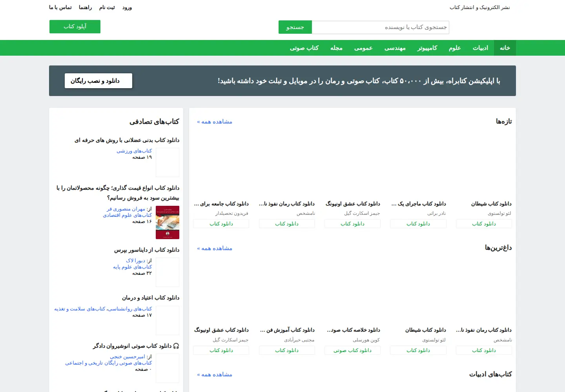Screen dimensions: 565x392
Task: Open the مهندسی navigation item
Action: point(395,48)
